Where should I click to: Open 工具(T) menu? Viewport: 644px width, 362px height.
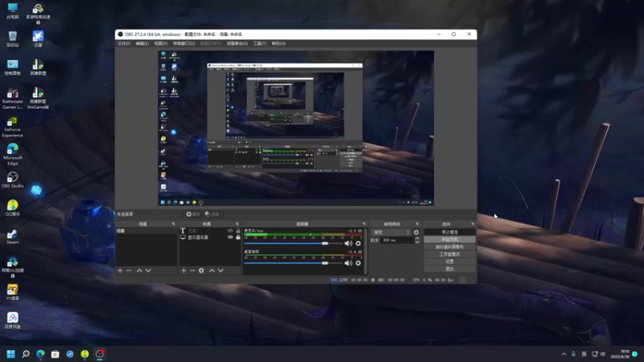(x=259, y=43)
